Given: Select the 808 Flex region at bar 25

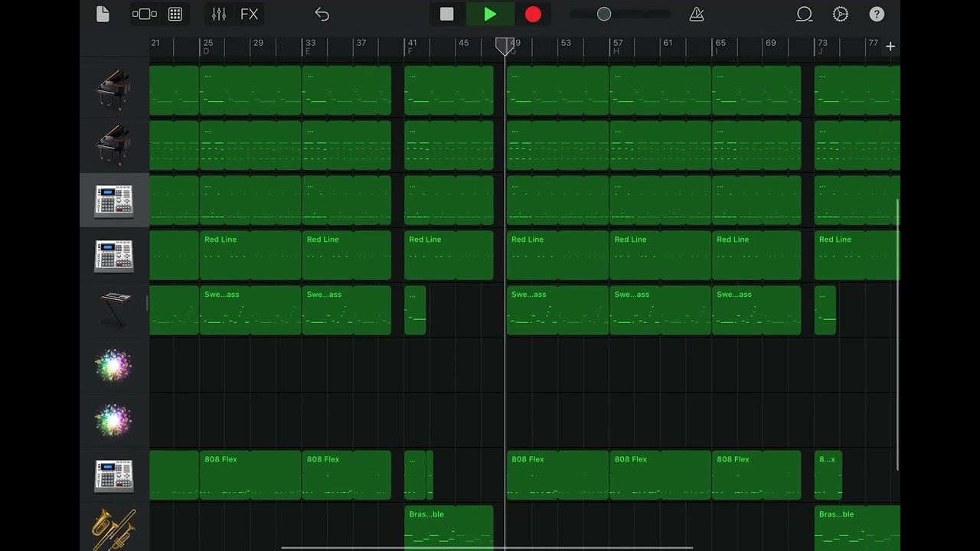Looking at the screenshot, I should coord(250,475).
